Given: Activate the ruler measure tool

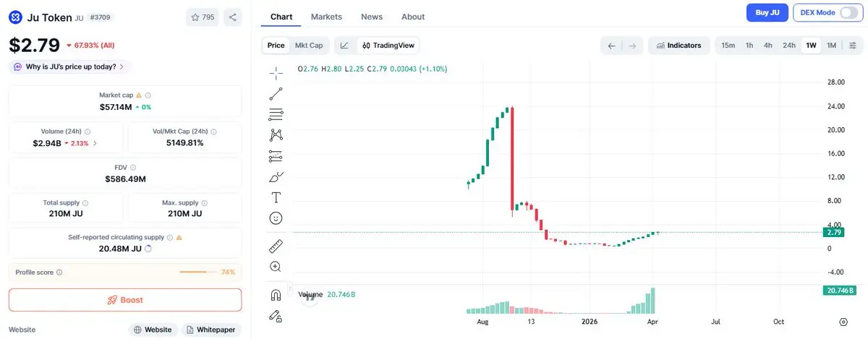Looking at the screenshot, I should click(x=276, y=246).
